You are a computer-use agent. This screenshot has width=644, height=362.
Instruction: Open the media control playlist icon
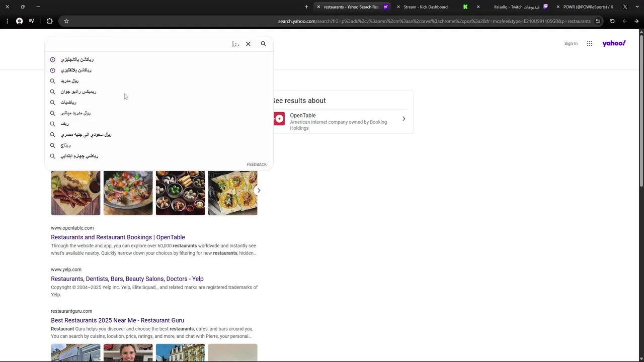click(32, 21)
